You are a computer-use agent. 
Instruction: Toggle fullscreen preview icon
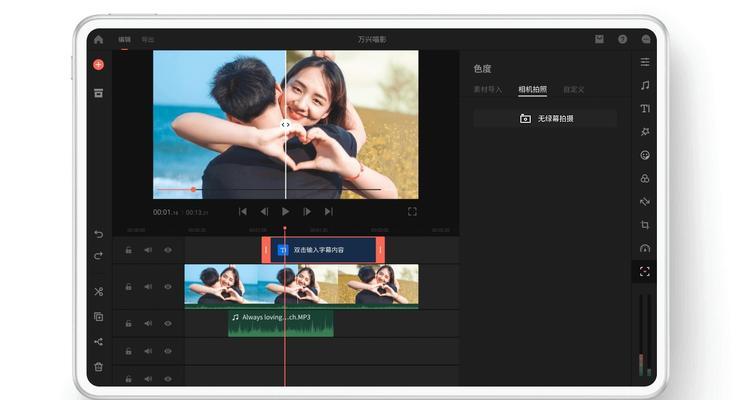412,211
